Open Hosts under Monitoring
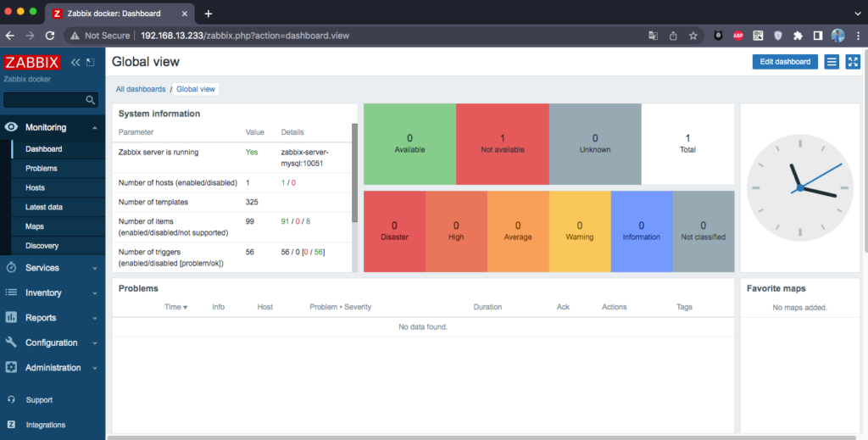 (x=58, y=187)
